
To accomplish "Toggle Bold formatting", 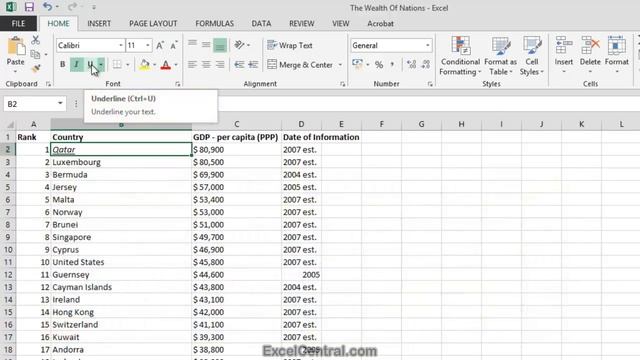I will (x=62, y=64).
